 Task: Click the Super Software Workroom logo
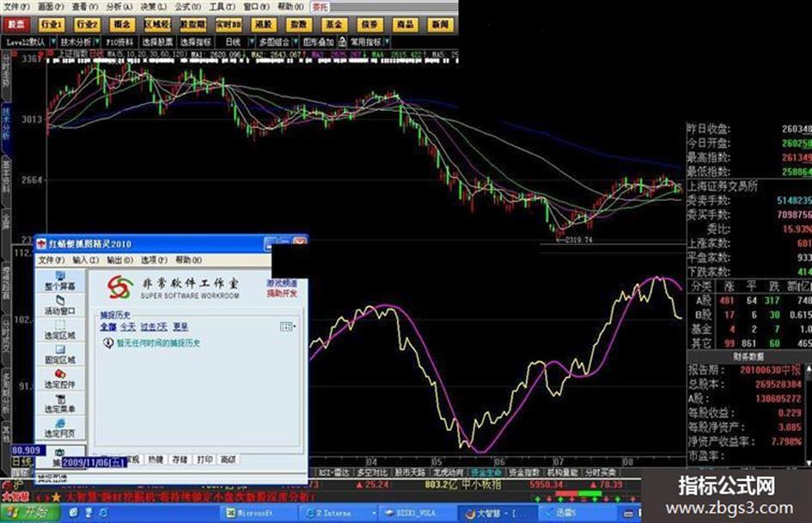tap(120, 288)
